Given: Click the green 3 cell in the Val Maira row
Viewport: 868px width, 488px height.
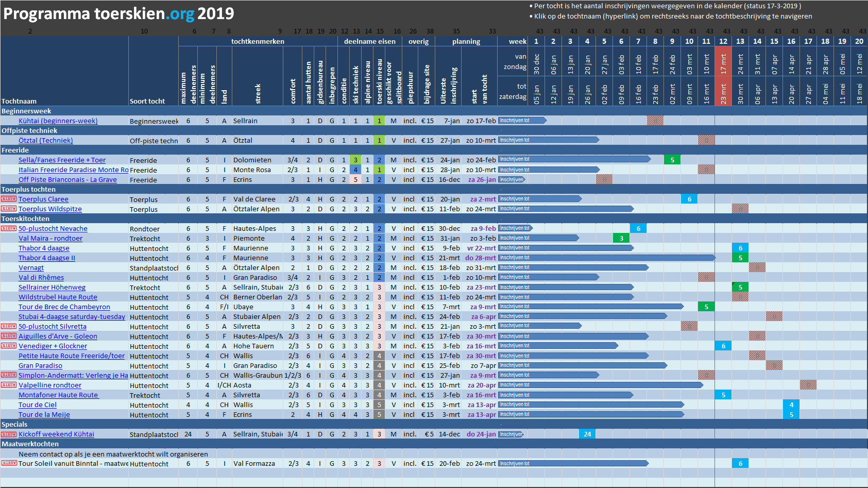Looking at the screenshot, I should (x=621, y=238).
